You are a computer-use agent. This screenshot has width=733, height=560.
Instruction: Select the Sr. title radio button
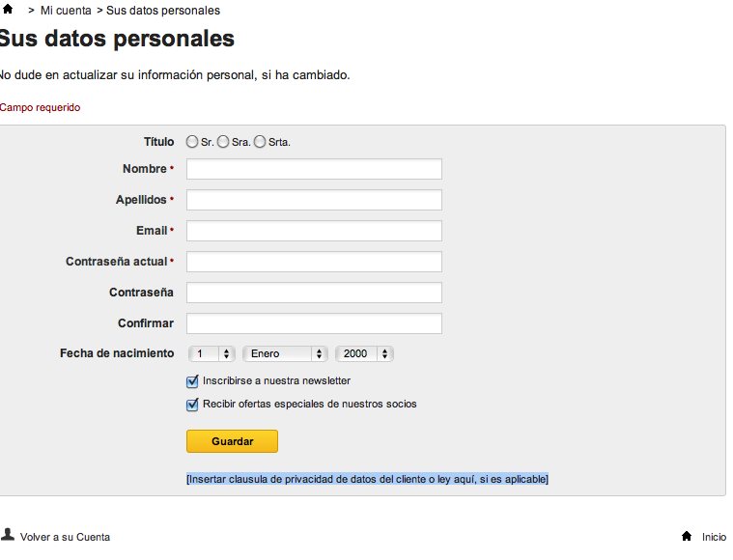(192, 142)
